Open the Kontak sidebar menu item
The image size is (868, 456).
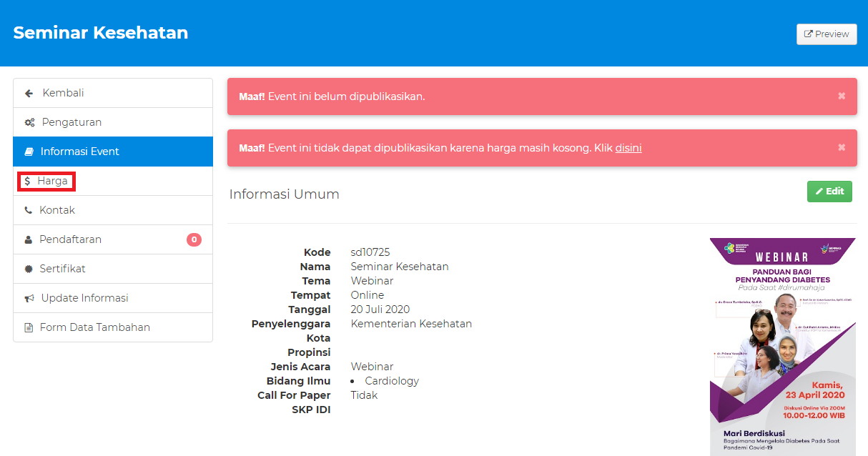(x=57, y=210)
